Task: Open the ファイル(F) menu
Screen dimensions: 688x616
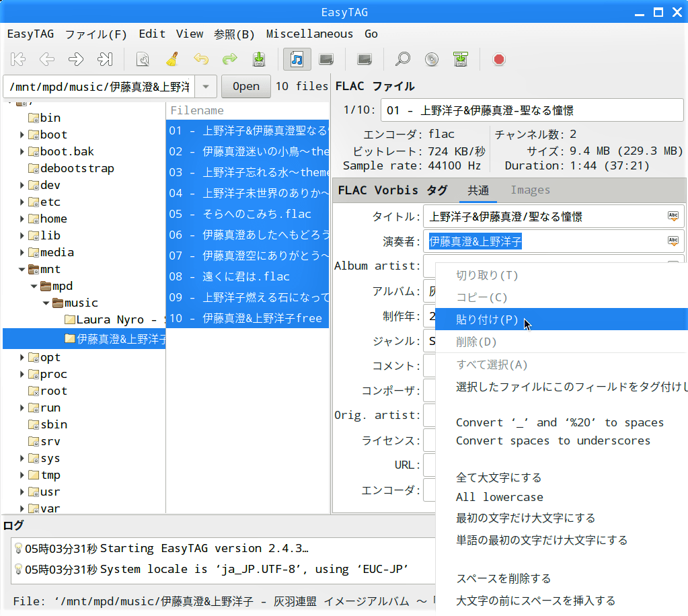Action: 96,34
